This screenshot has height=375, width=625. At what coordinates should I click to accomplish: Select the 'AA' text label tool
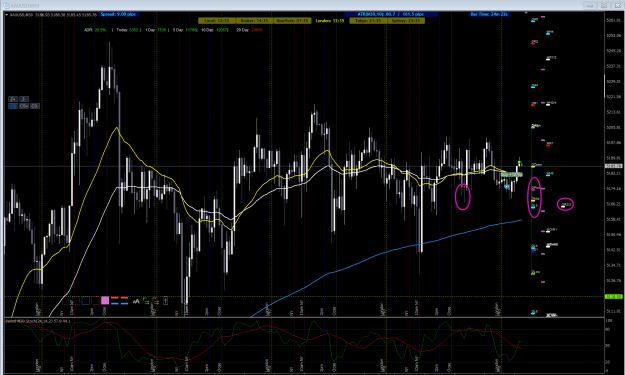(x=136, y=301)
